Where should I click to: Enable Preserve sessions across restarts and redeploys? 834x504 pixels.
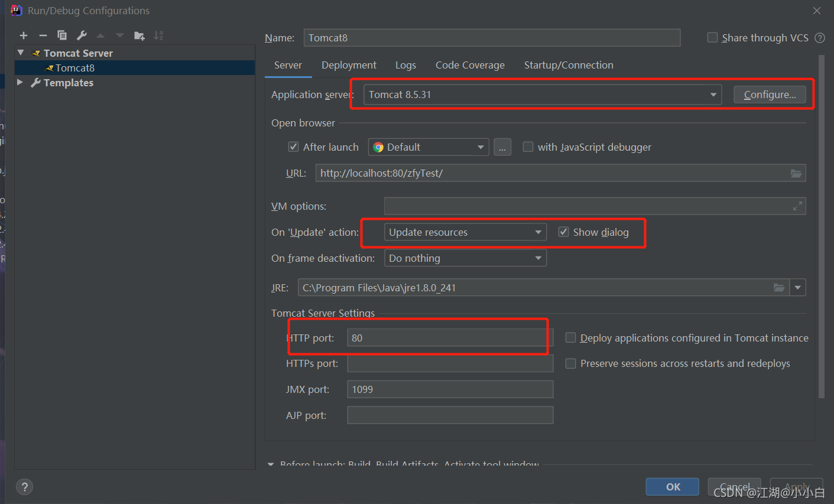click(x=570, y=363)
